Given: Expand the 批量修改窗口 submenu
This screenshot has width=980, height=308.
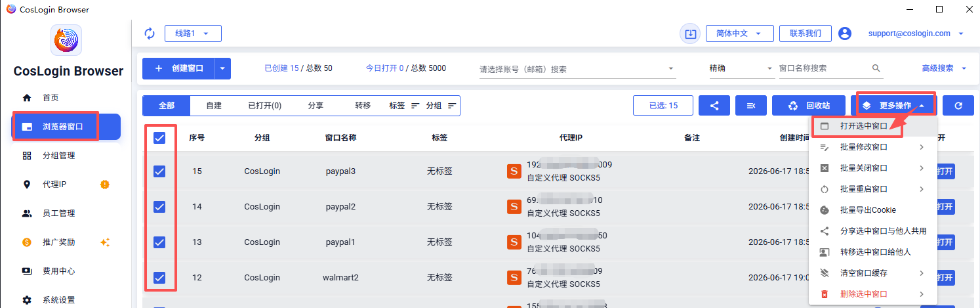Looking at the screenshot, I should coord(874,147).
